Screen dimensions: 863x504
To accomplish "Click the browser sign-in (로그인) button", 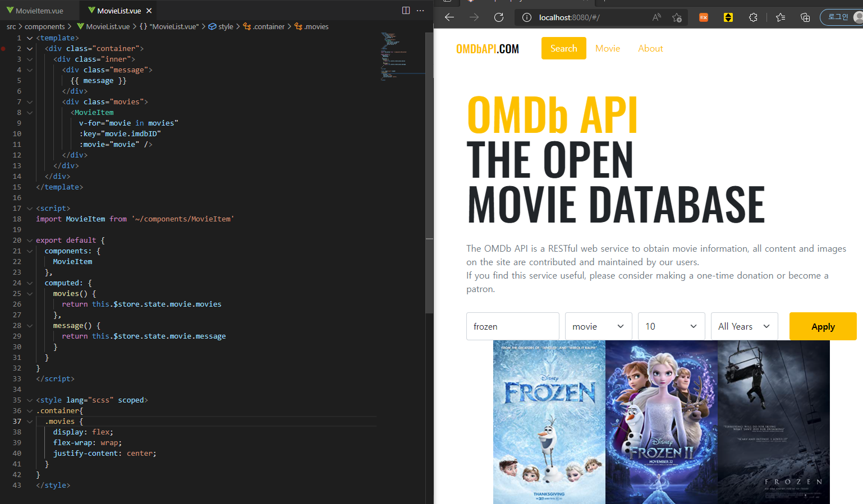I will [x=842, y=17].
